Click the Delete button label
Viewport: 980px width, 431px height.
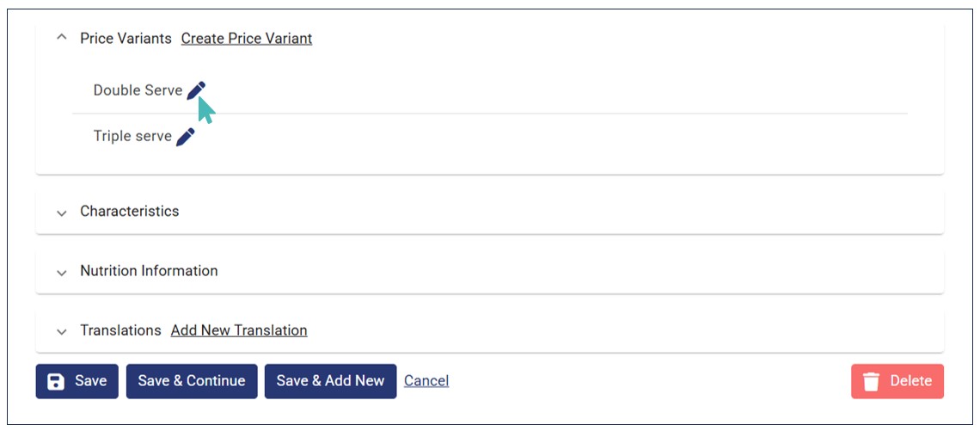click(910, 381)
